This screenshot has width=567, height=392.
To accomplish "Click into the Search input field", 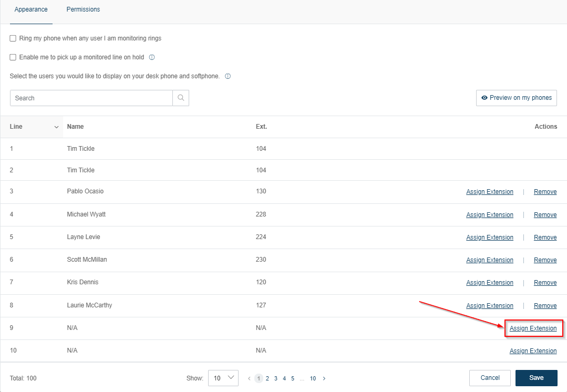I will coord(91,98).
